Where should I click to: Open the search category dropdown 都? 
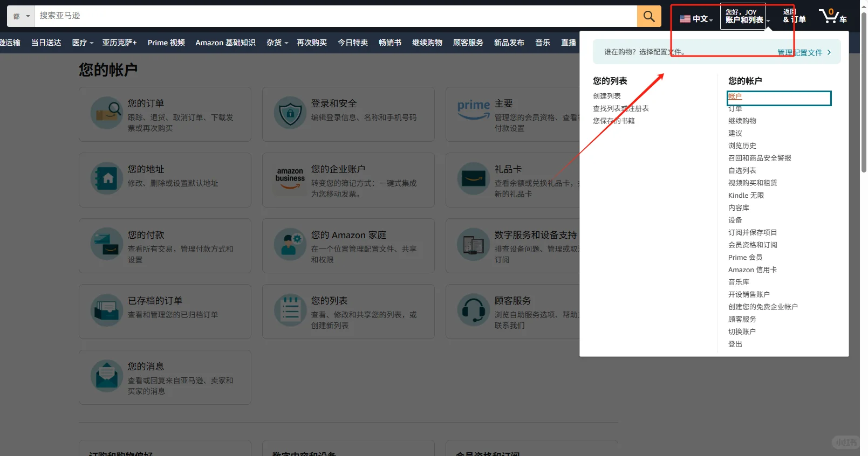[x=21, y=16]
